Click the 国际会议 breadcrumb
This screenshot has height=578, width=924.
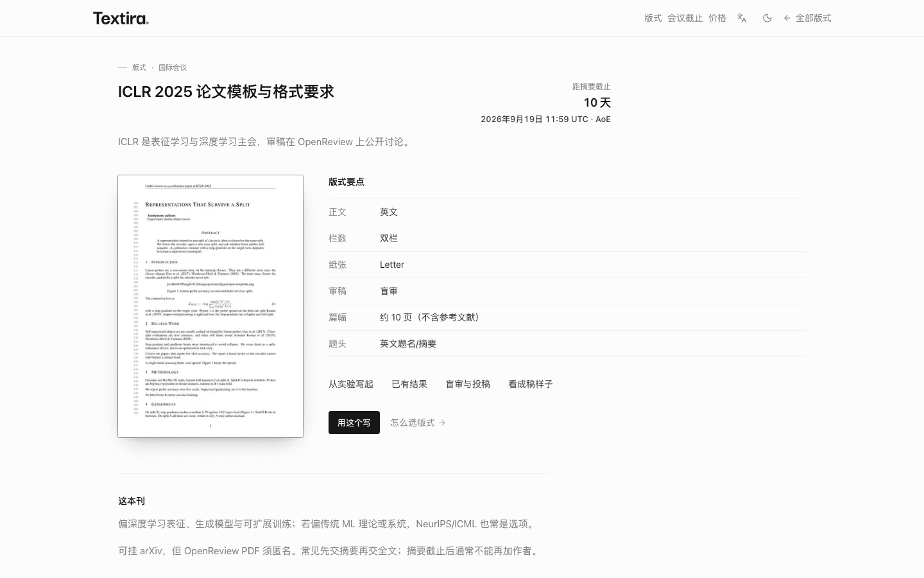pos(173,67)
